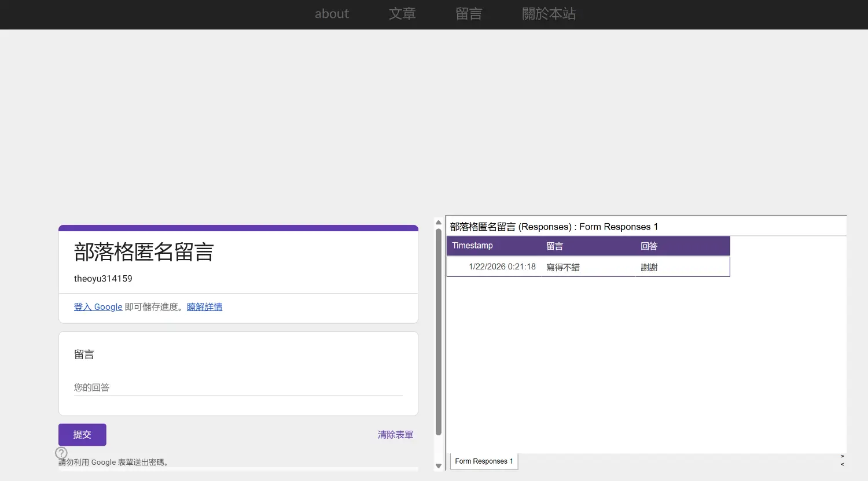Open the 文章 navigation item
The width and height of the screenshot is (868, 481).
(402, 14)
